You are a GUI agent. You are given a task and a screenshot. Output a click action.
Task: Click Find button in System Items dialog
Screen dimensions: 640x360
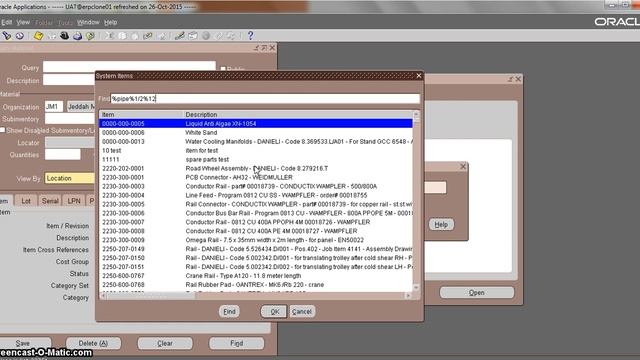pos(229,312)
